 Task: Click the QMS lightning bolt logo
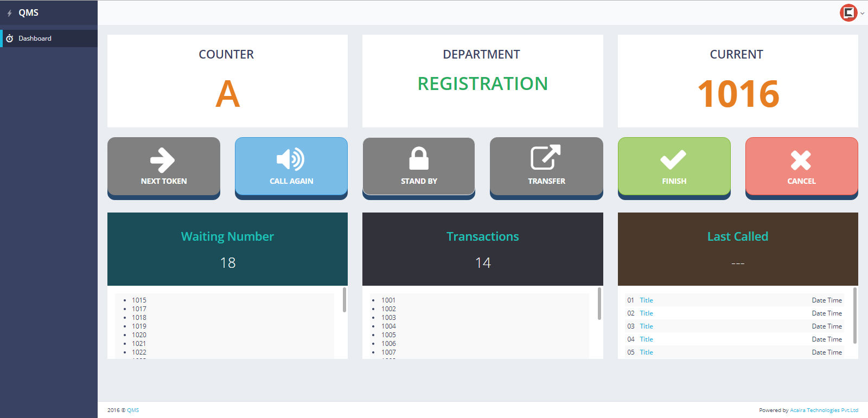pos(10,13)
